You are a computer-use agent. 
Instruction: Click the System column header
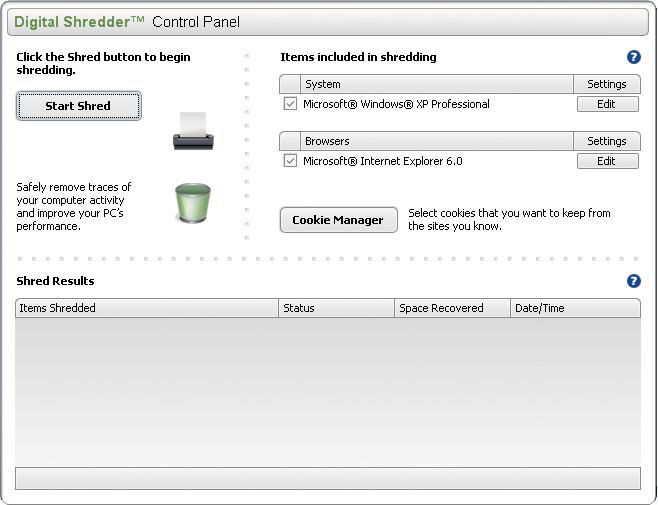click(436, 84)
